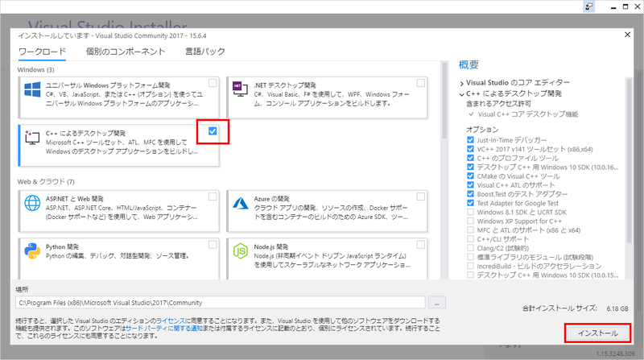Enable Azure development workload checkbox
644x360 pixels.
[x=420, y=197]
